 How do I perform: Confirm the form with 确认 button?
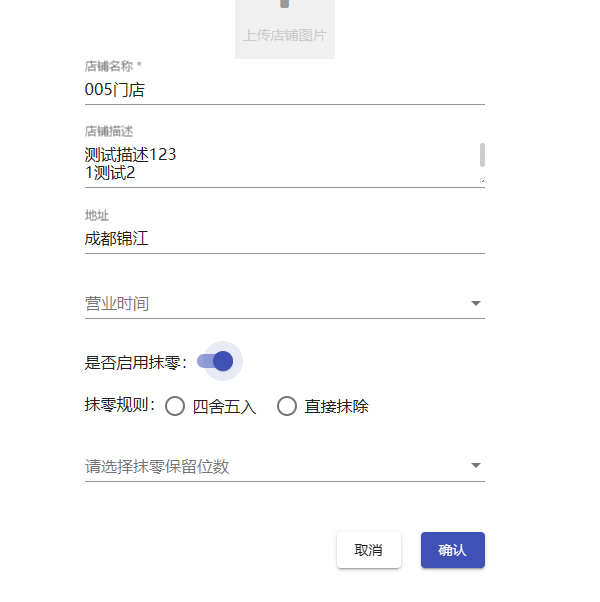coord(452,550)
